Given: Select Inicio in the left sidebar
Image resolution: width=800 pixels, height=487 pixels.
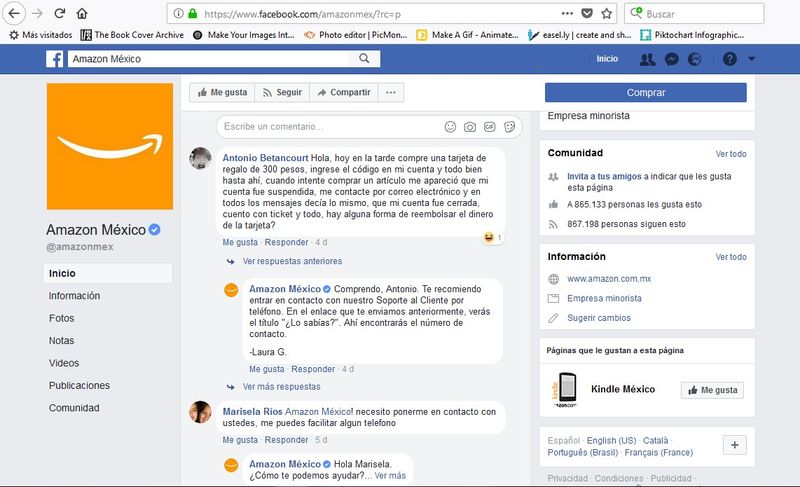Looking at the screenshot, I should pyautogui.click(x=108, y=273).
